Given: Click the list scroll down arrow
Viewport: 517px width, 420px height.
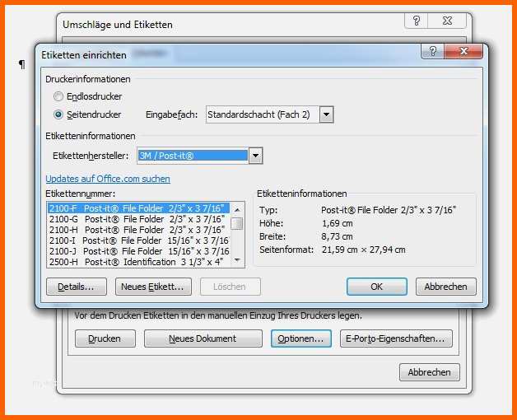Looking at the screenshot, I should pyautogui.click(x=237, y=260).
